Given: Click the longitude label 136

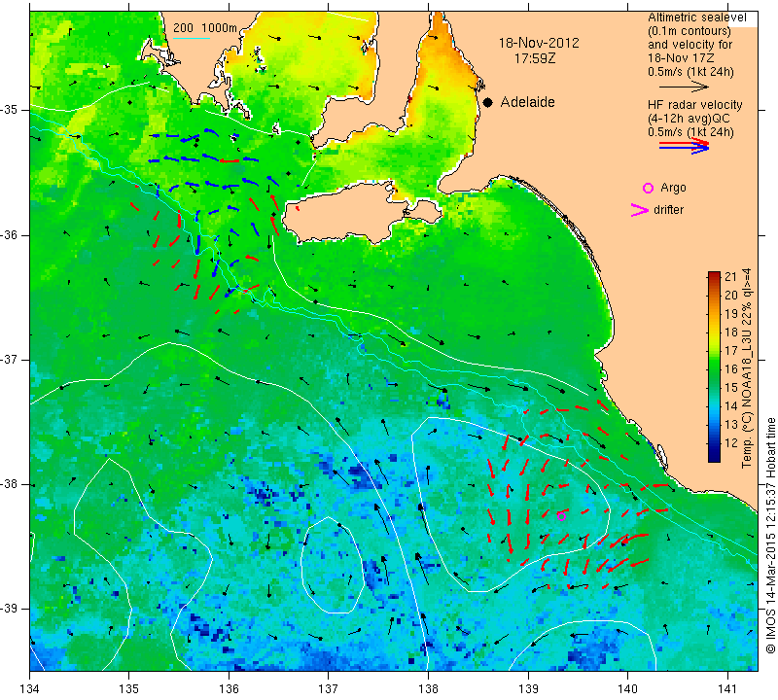Looking at the screenshot, I should click(229, 689).
